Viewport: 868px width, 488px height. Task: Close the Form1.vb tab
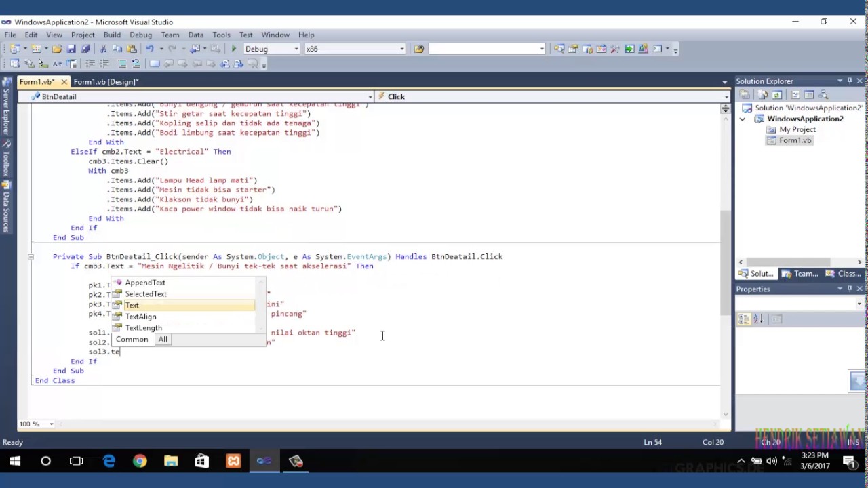[64, 82]
